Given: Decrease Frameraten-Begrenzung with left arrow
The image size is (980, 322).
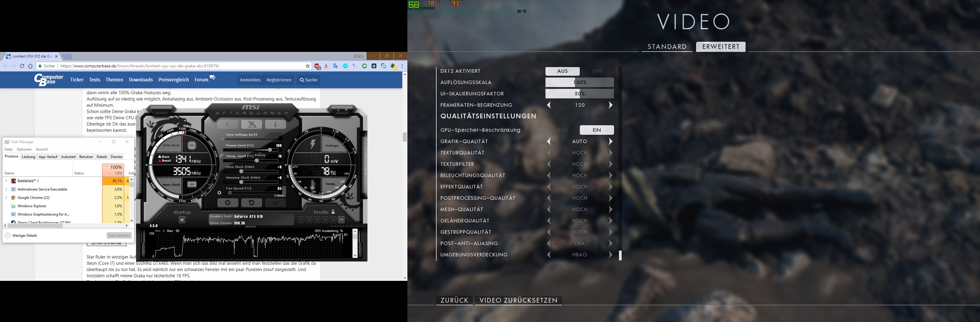Looking at the screenshot, I should (549, 105).
